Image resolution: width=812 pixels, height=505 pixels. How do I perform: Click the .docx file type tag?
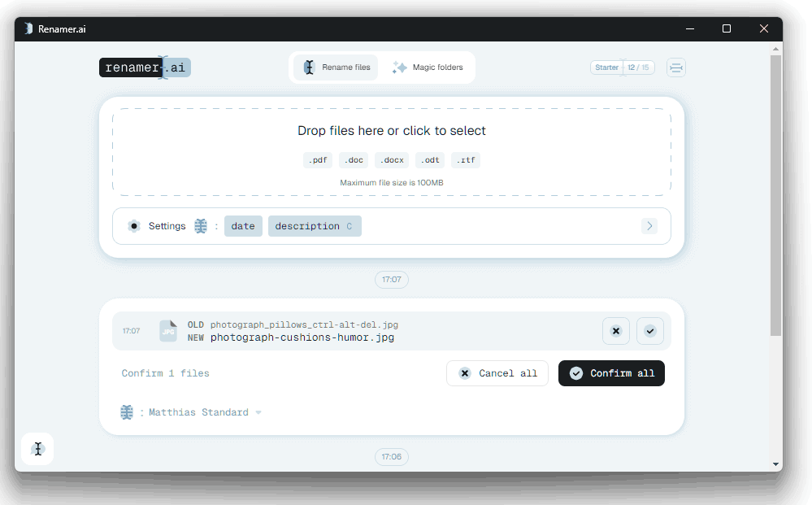pyautogui.click(x=392, y=160)
